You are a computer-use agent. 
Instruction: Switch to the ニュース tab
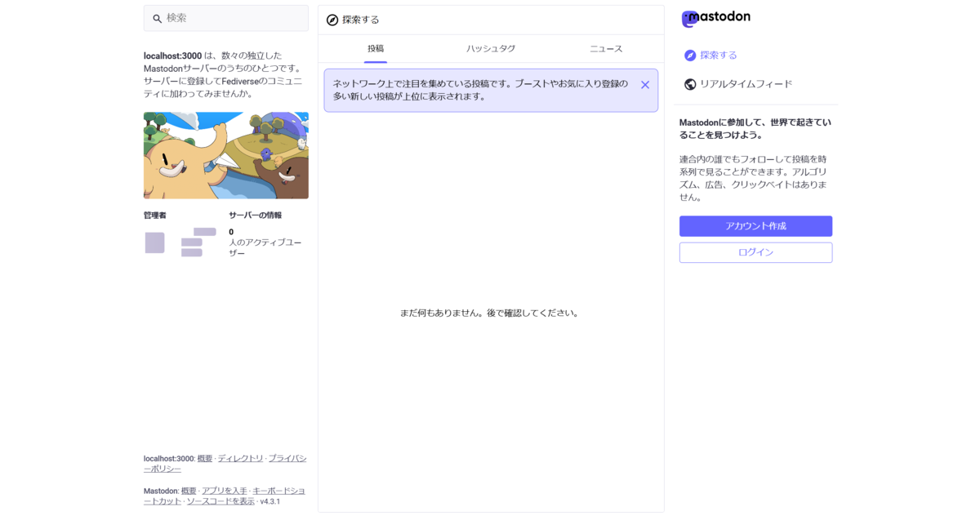point(606,49)
